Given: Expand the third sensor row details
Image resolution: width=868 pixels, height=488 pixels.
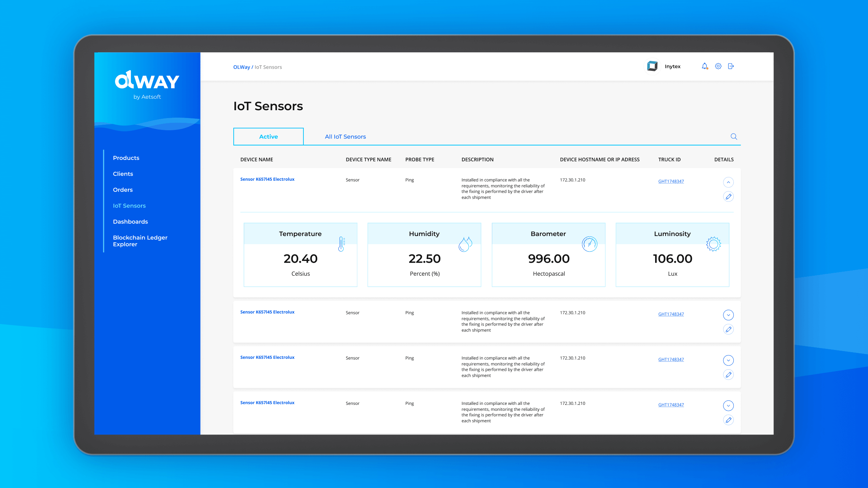Looking at the screenshot, I should tap(728, 360).
